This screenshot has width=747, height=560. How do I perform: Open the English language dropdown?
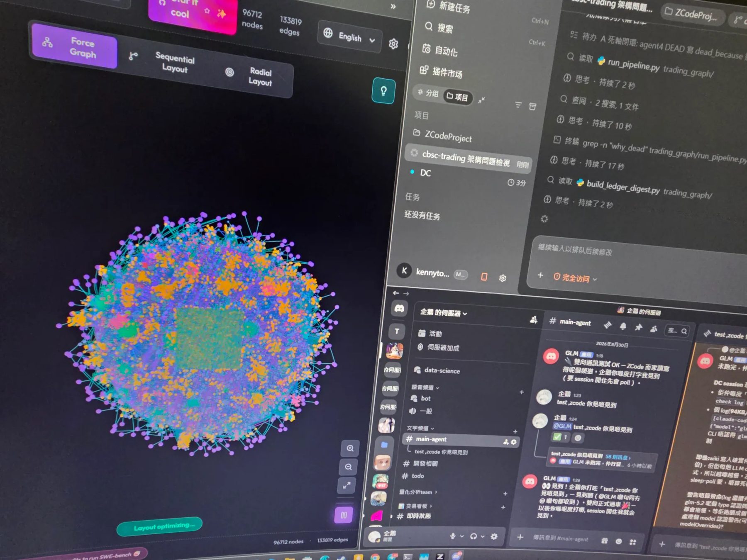[349, 37]
